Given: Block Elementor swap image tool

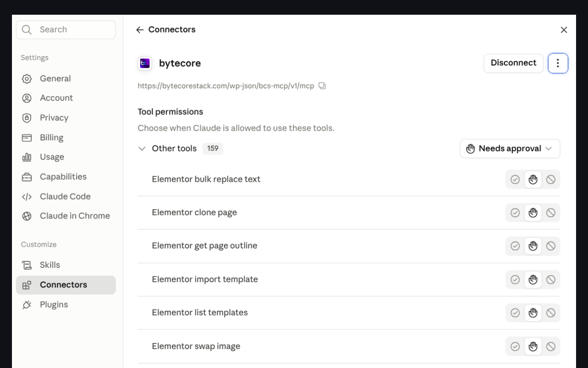Looking at the screenshot, I should point(550,346).
